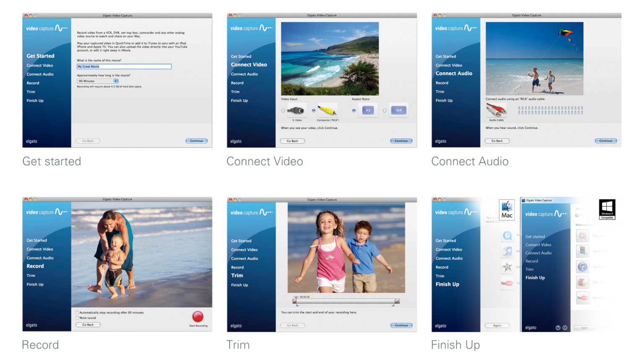The image size is (644, 362).
Task: Click Go Back in the Record window
Action: [x=88, y=325]
